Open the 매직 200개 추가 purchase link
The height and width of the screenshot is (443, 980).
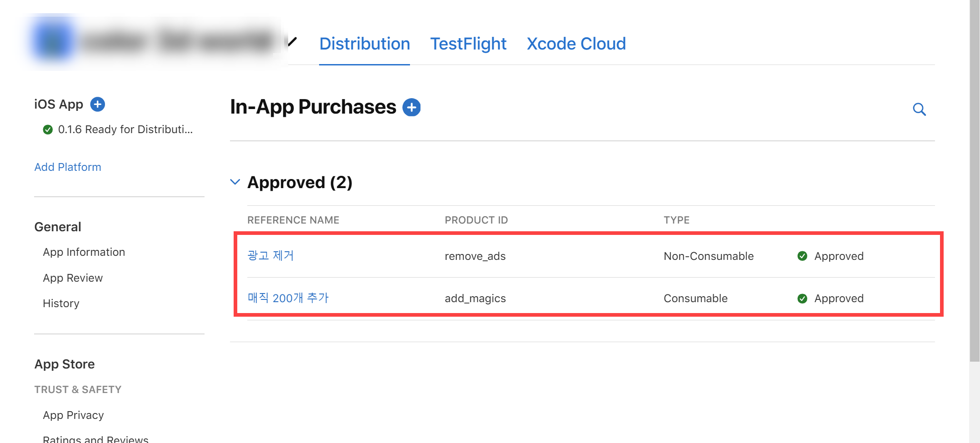288,298
